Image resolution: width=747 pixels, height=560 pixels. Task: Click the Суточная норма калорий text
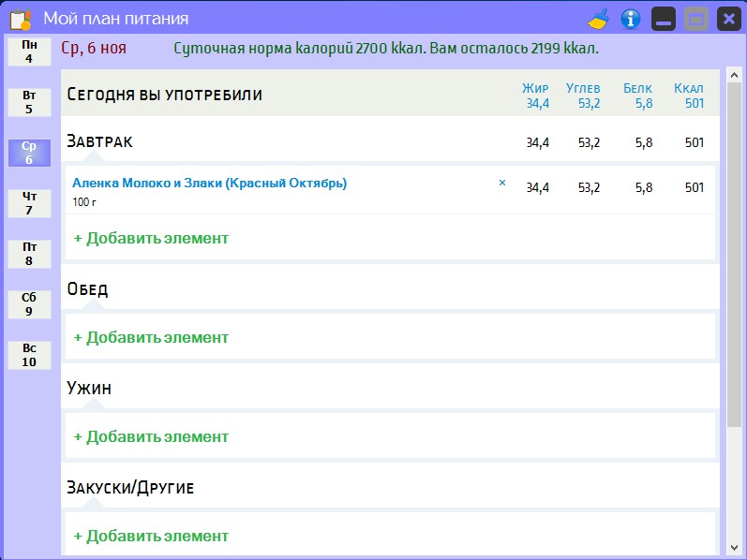click(x=386, y=48)
